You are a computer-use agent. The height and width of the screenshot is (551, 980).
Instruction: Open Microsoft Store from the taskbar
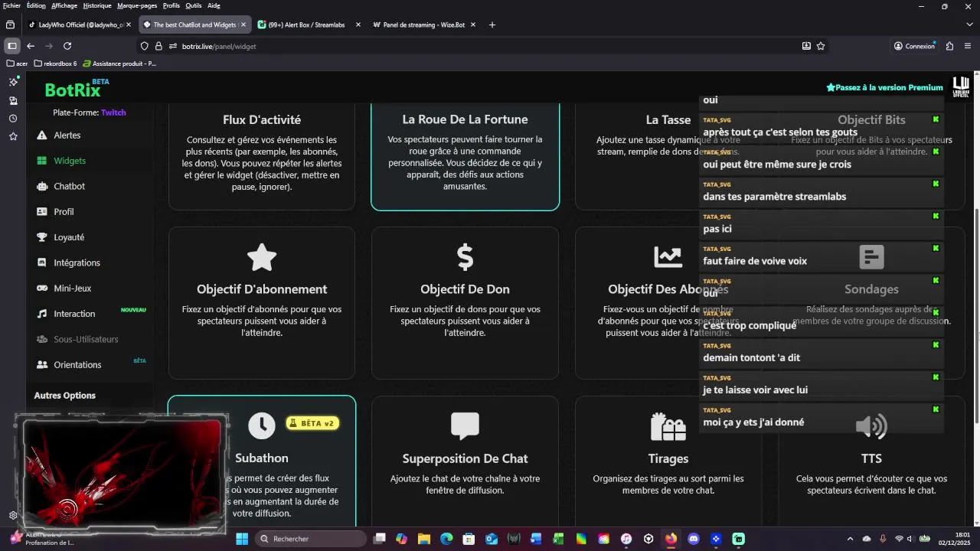point(469,539)
